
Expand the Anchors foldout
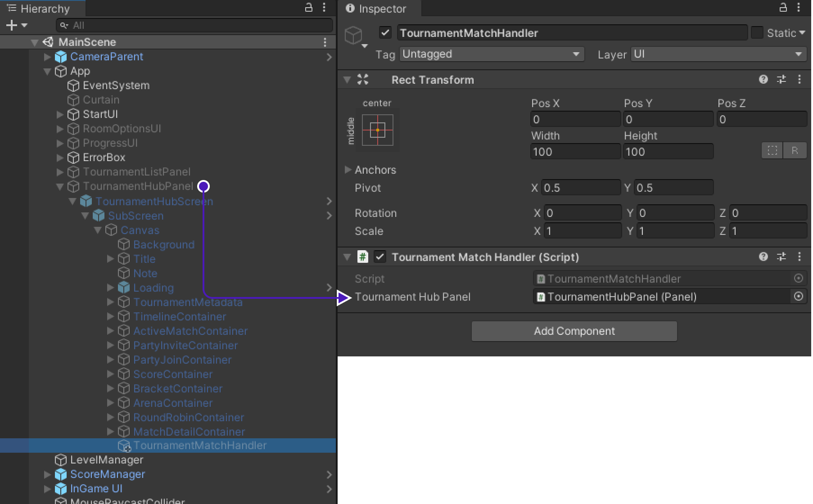click(348, 170)
